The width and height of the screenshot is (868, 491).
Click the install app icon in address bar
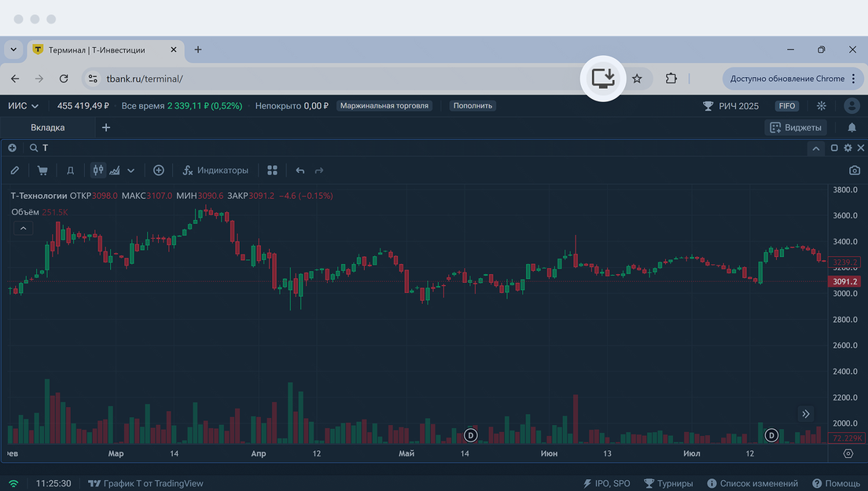pyautogui.click(x=603, y=79)
